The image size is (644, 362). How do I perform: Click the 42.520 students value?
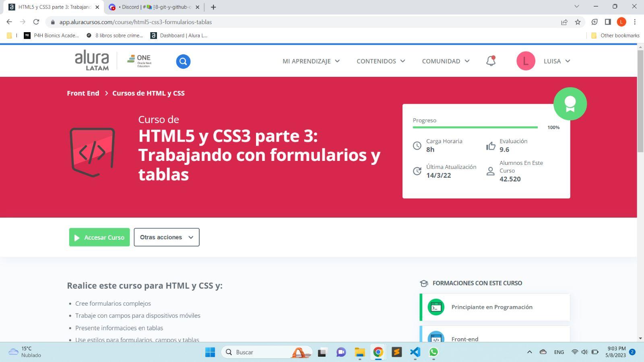point(510,179)
